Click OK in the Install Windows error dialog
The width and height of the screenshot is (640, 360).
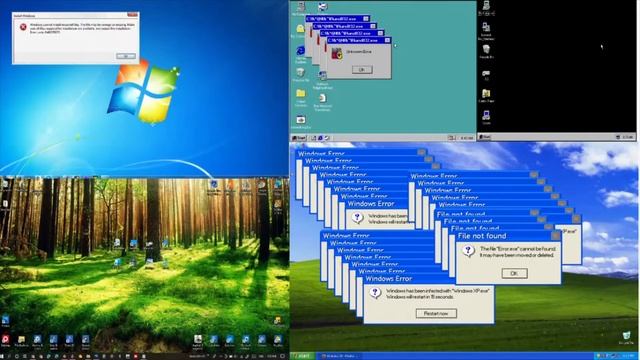click(x=126, y=56)
